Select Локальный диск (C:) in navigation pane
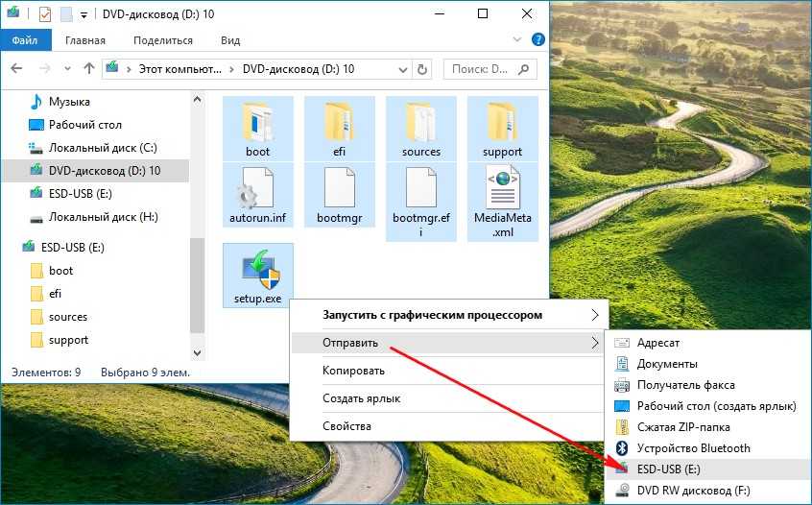The width and height of the screenshot is (812, 505). click(x=103, y=148)
